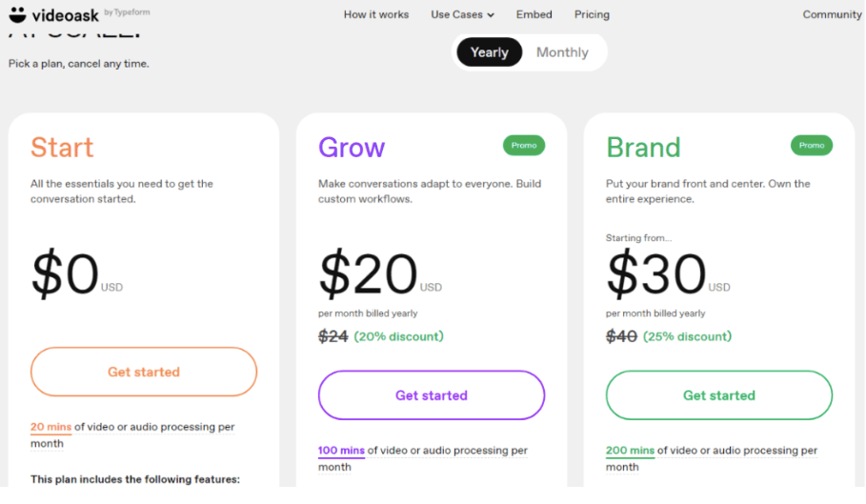Click the videoask wordmark text

click(65, 15)
